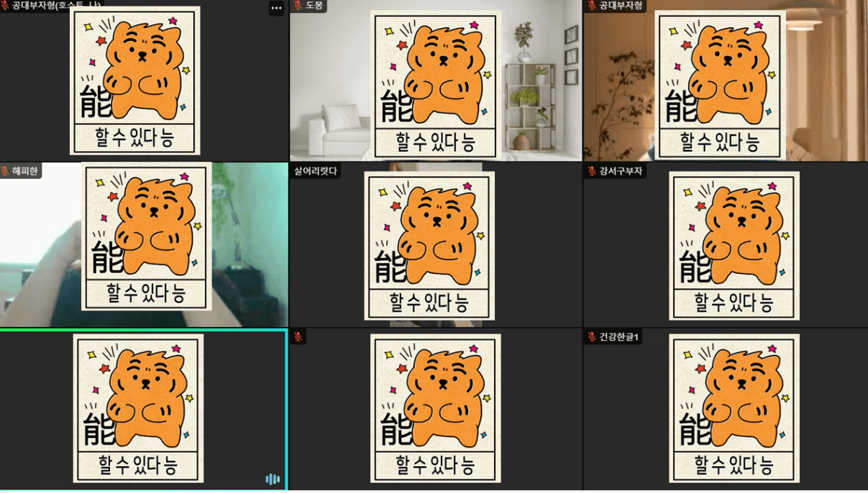Click the muted mic icon beside 강서구부자
The height and width of the screenshot is (493, 868).
[592, 171]
